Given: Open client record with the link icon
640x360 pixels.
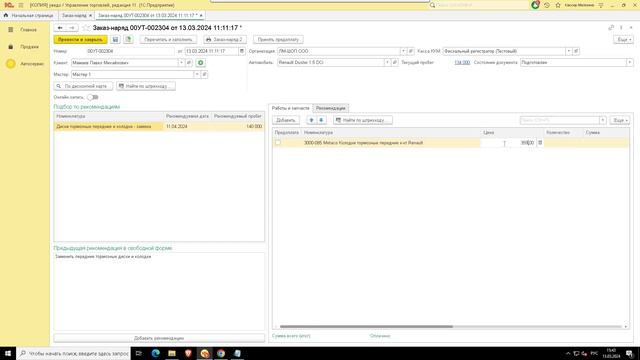Looking at the screenshot, I should (x=189, y=63).
